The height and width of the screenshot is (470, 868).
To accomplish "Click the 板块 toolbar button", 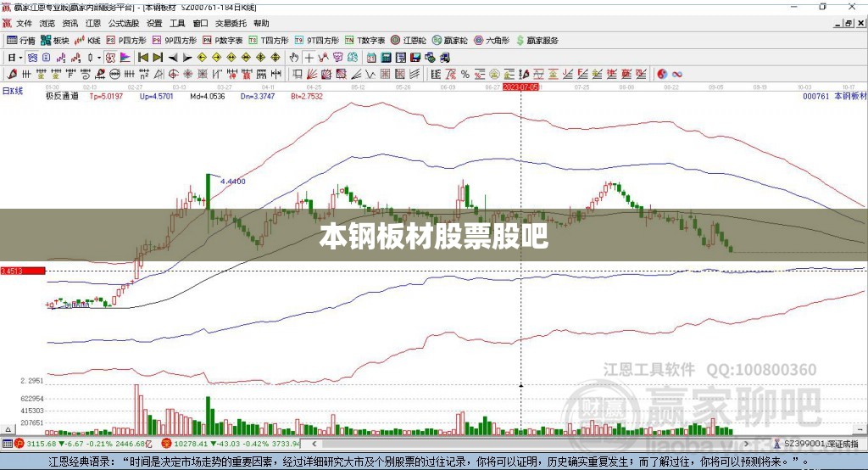I will tap(55, 41).
